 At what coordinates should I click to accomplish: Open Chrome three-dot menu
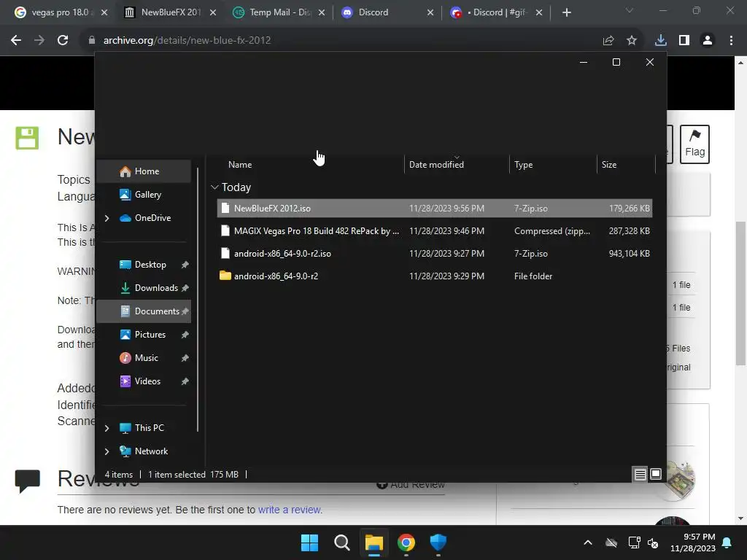(x=731, y=41)
